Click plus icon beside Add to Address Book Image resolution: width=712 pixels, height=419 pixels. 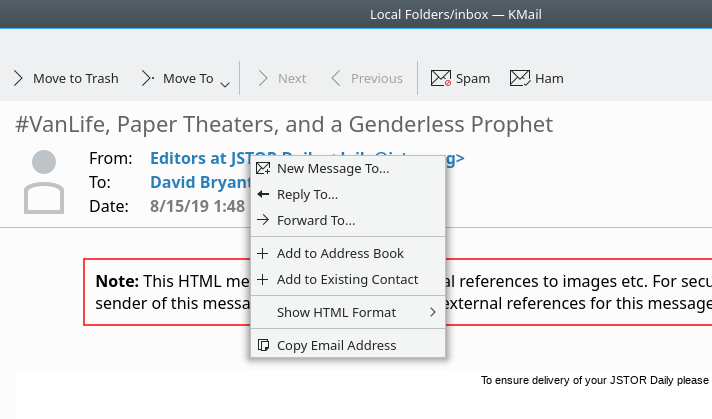tap(262, 253)
